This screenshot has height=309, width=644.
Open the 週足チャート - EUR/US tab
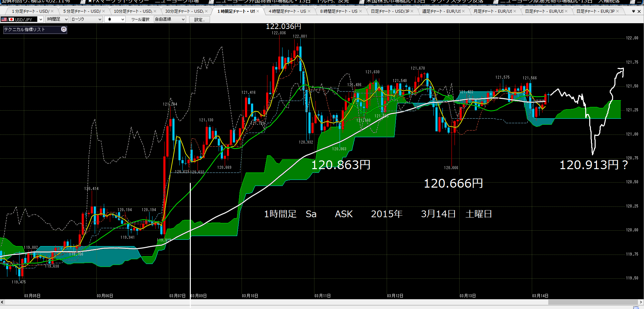pyautogui.click(x=441, y=11)
